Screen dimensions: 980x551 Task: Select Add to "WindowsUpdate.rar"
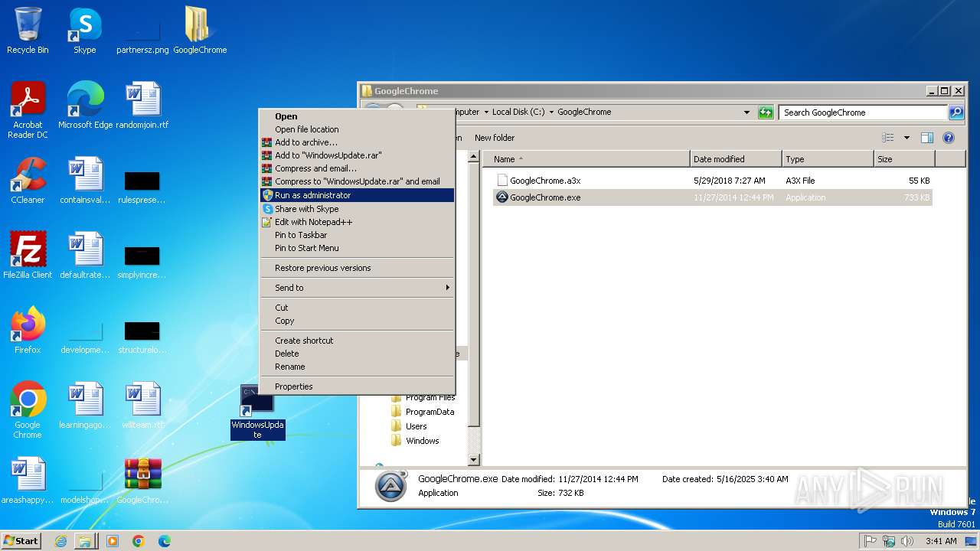[356, 155]
